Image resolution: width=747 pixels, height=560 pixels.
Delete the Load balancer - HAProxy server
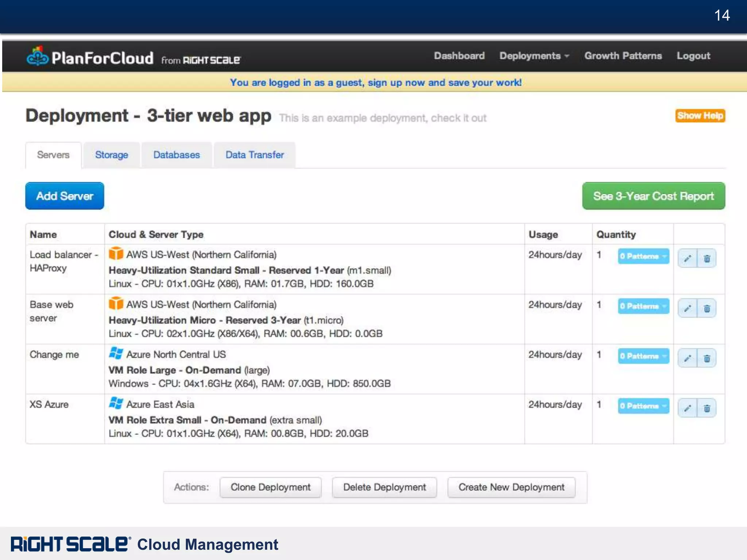click(707, 259)
